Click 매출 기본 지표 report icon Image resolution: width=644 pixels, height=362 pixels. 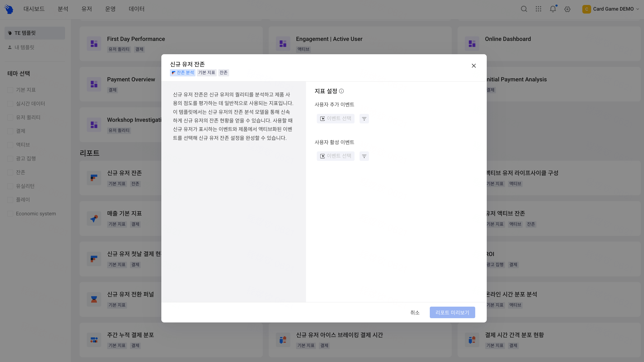[x=94, y=218]
